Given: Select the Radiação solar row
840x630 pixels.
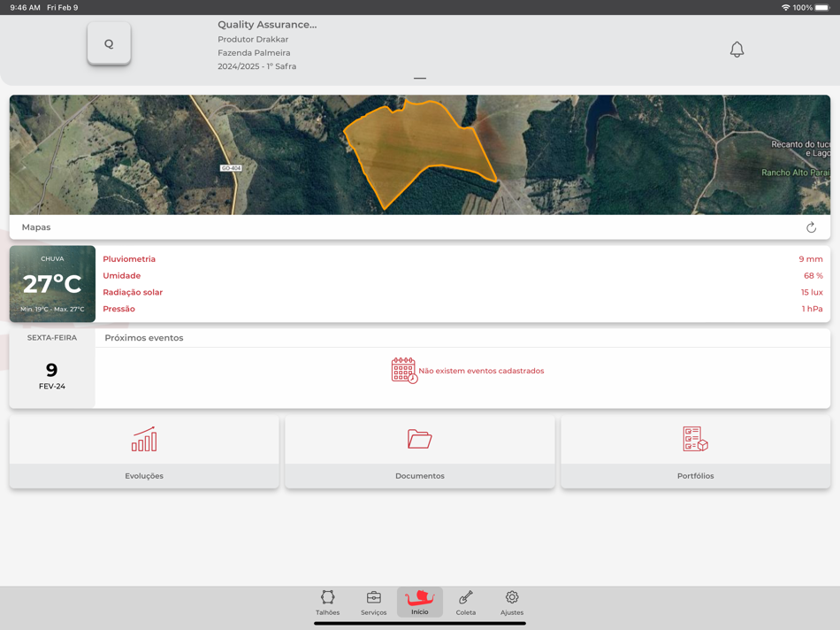Looking at the screenshot, I should pyautogui.click(x=462, y=292).
